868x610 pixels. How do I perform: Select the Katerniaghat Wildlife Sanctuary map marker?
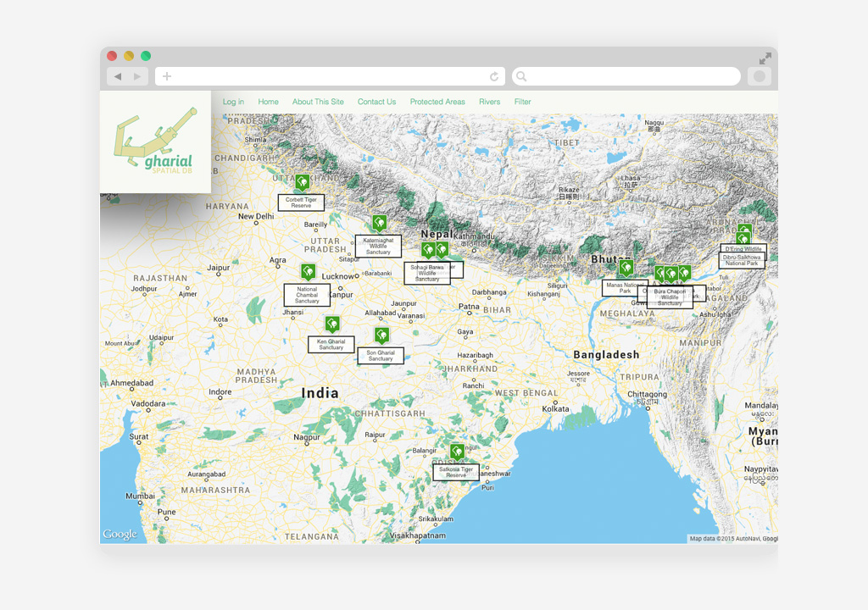(379, 223)
